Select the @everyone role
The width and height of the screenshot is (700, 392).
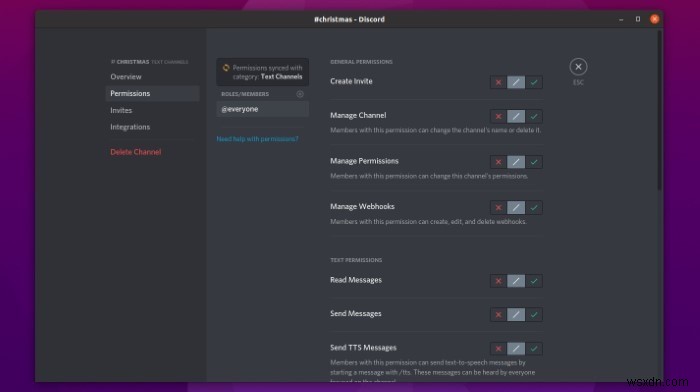click(262, 109)
